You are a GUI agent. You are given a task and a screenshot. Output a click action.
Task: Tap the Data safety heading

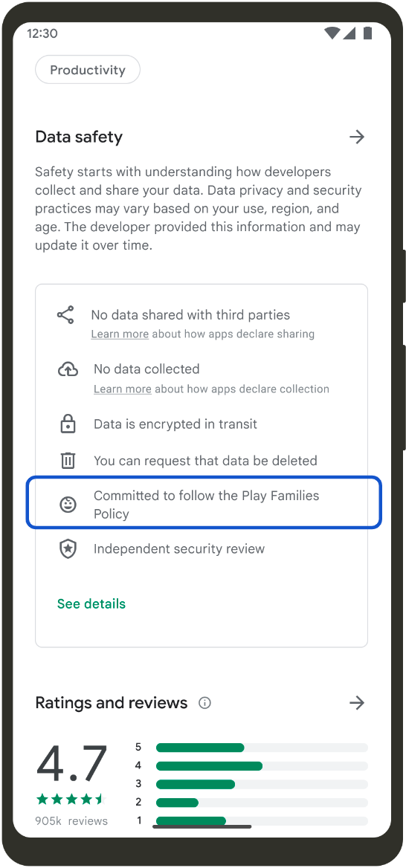pyautogui.click(x=79, y=137)
